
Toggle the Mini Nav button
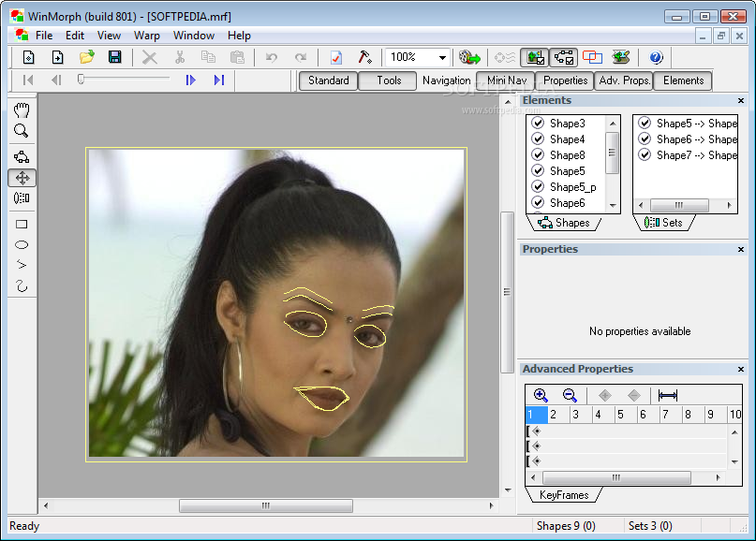[507, 80]
